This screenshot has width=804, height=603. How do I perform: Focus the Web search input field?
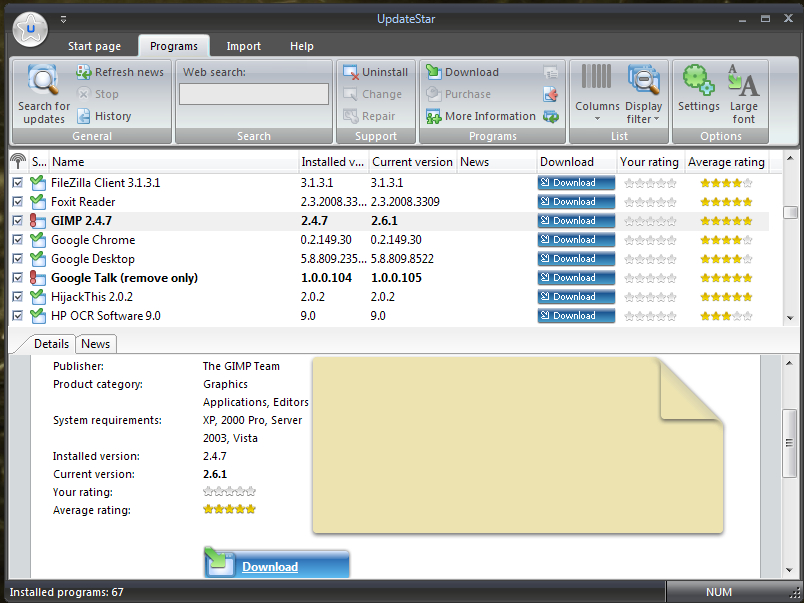click(x=254, y=94)
